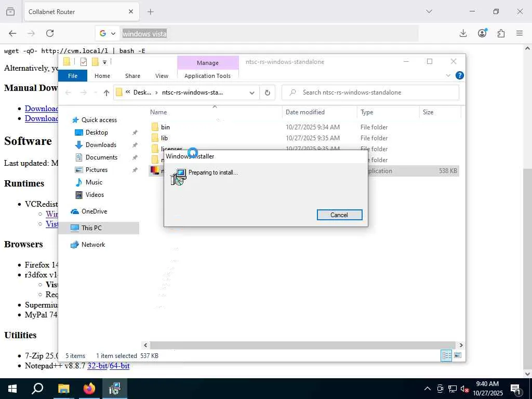532x399 pixels.
Task: Refresh the ntsc-rs-windows-standalone folder
Action: (x=268, y=92)
